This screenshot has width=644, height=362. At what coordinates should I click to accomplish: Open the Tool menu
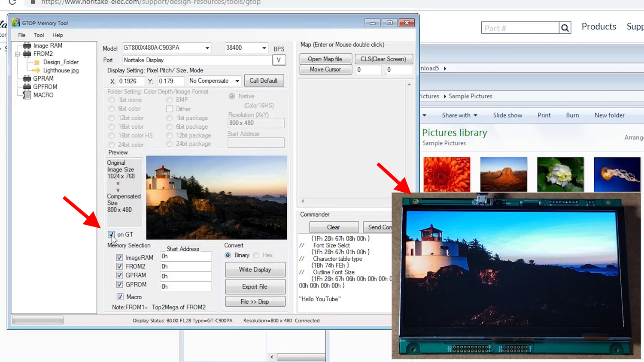point(39,35)
